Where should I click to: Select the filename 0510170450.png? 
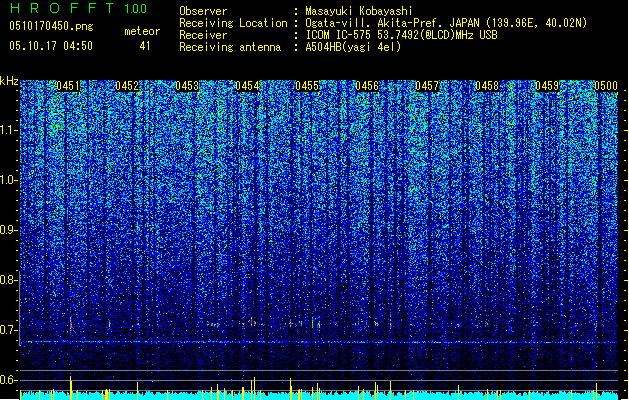51,26
